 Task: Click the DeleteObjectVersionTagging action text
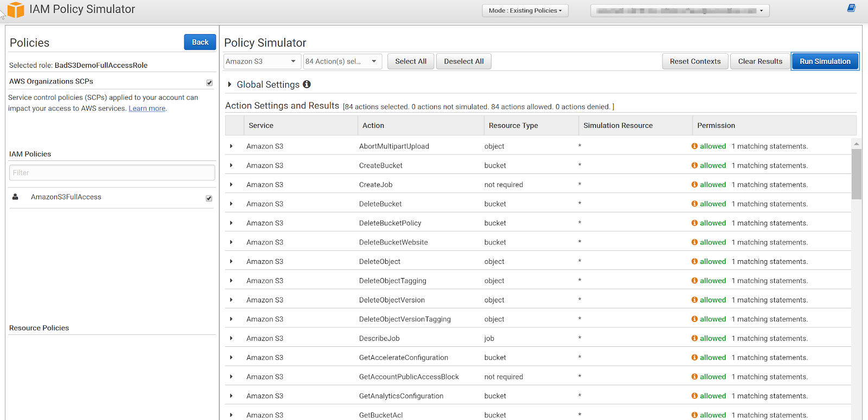405,319
